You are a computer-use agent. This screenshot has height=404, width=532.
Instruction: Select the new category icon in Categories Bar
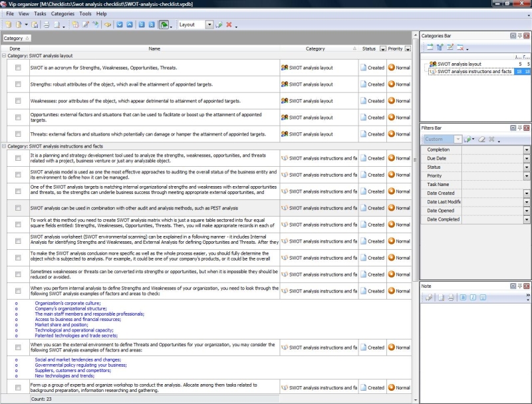[431, 46]
